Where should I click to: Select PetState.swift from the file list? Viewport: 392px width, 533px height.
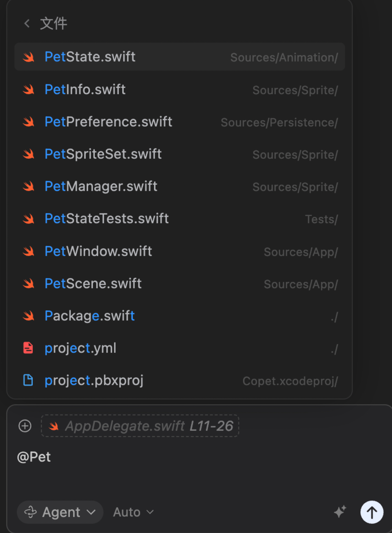179,57
